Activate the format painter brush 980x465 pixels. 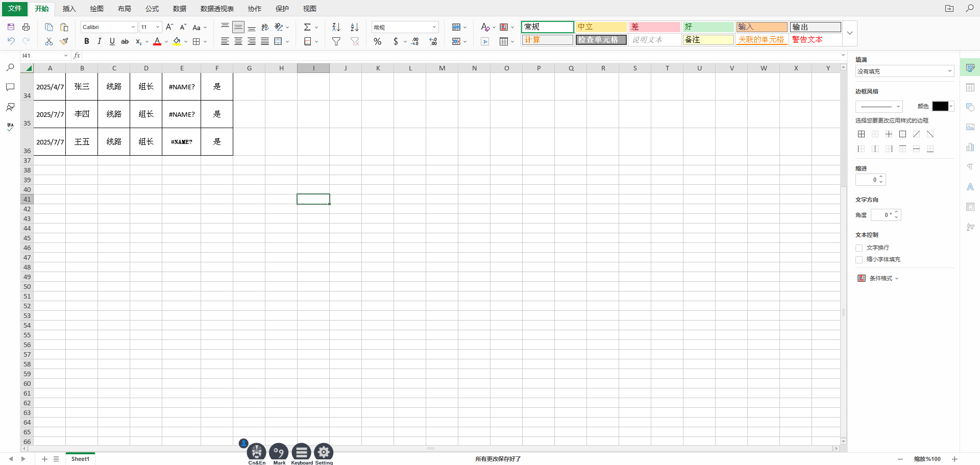pyautogui.click(x=64, y=41)
